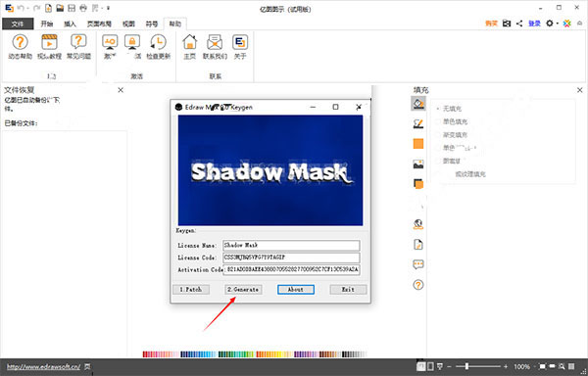Switch to the Symbol (符号) tab
The width and height of the screenshot is (588, 376).
152,23
